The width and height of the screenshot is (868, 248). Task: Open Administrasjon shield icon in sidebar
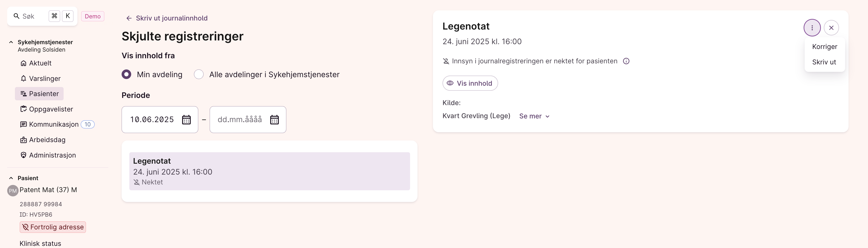pyautogui.click(x=23, y=155)
